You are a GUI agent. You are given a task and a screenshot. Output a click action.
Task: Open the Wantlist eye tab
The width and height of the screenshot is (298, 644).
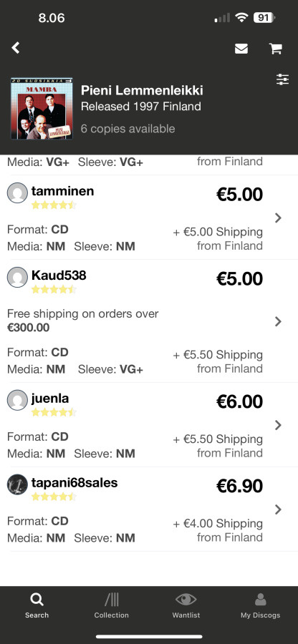click(186, 606)
